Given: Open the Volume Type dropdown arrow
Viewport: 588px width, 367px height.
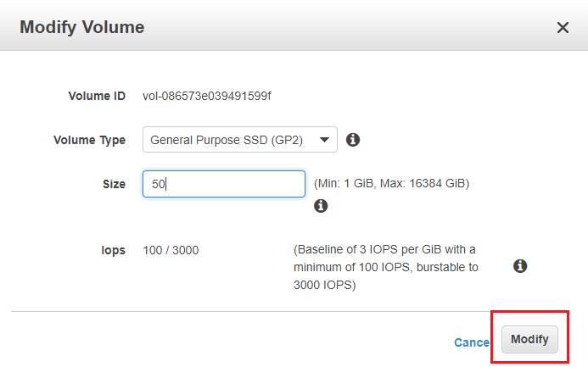Looking at the screenshot, I should [x=324, y=140].
